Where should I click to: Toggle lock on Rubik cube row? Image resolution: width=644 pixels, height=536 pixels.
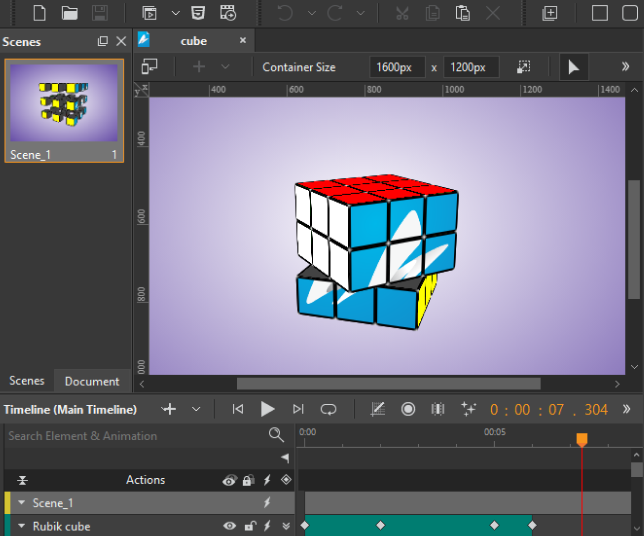point(249,526)
